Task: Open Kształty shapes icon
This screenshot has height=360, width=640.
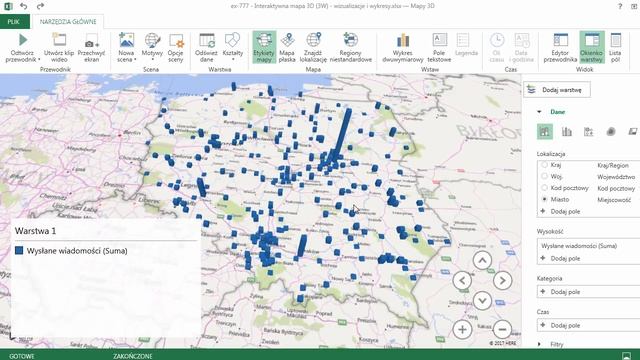Action: point(232,40)
